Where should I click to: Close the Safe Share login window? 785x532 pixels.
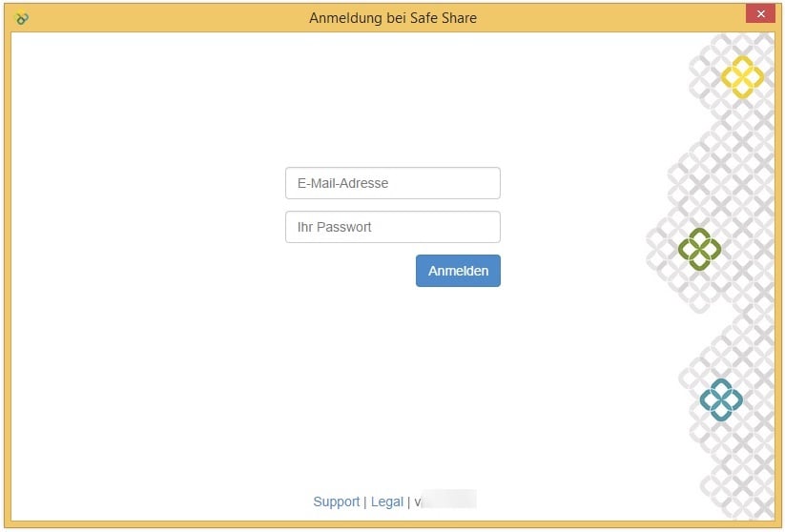click(x=760, y=13)
